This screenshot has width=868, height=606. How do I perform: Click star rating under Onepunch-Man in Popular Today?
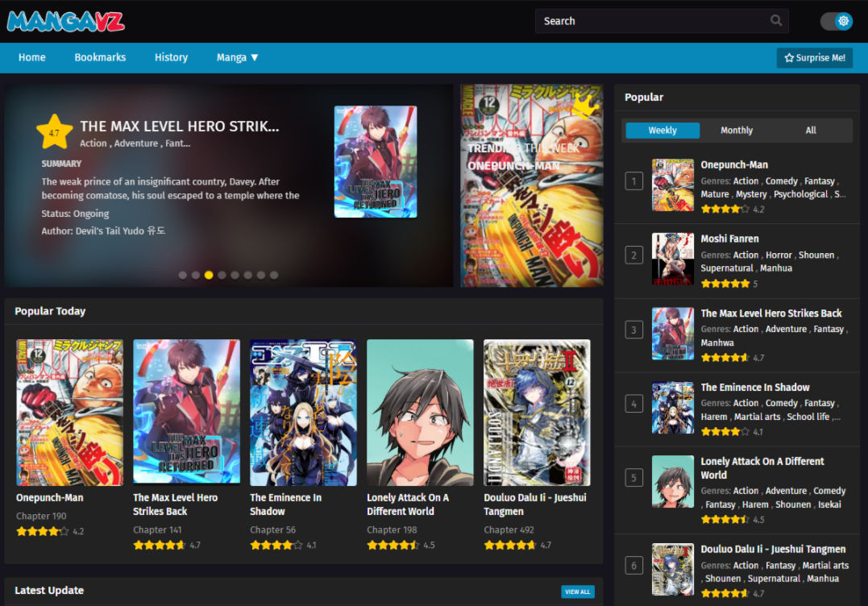(x=42, y=531)
